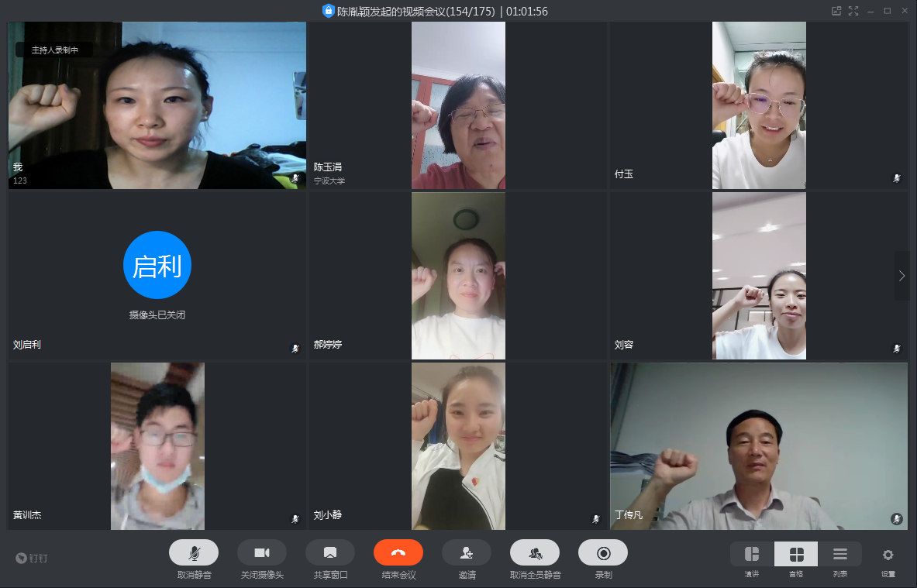Select 陈玉涓 video tile
Image resolution: width=917 pixels, height=588 pixels.
pos(458,105)
